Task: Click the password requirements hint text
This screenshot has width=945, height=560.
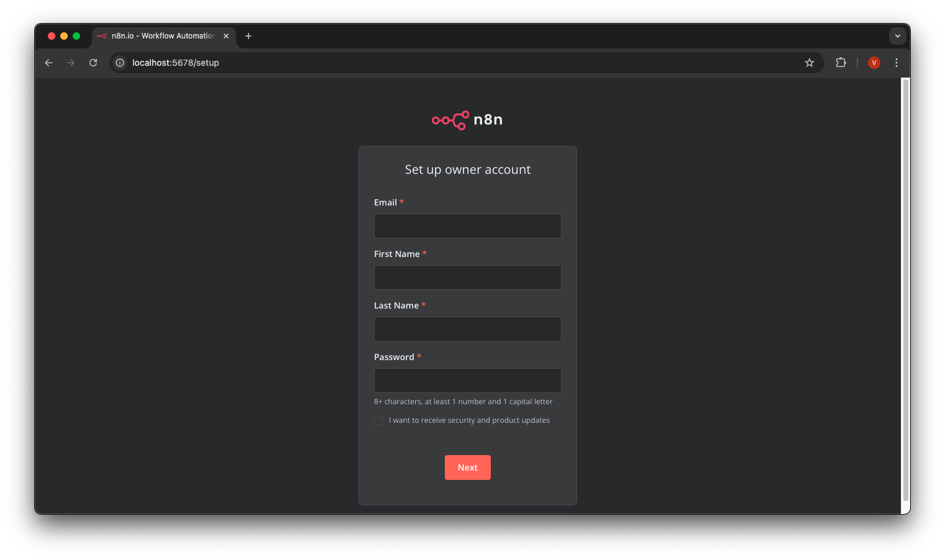Action: point(463,402)
